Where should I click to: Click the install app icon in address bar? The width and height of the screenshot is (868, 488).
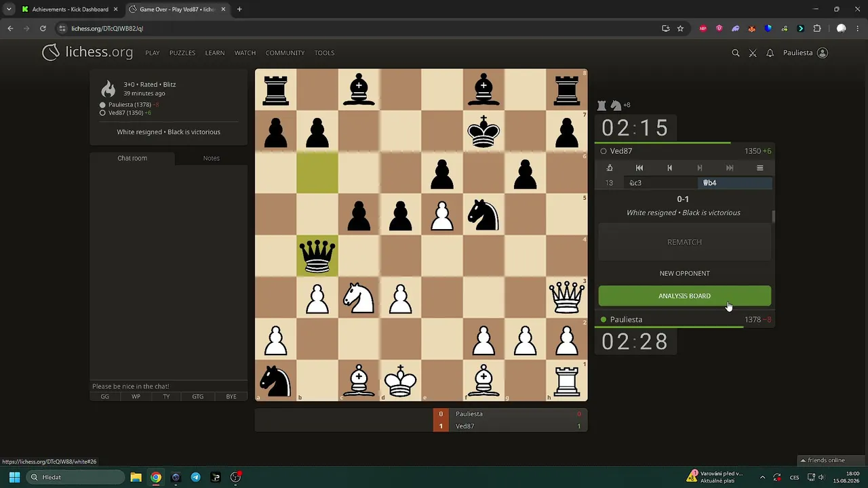click(x=665, y=28)
